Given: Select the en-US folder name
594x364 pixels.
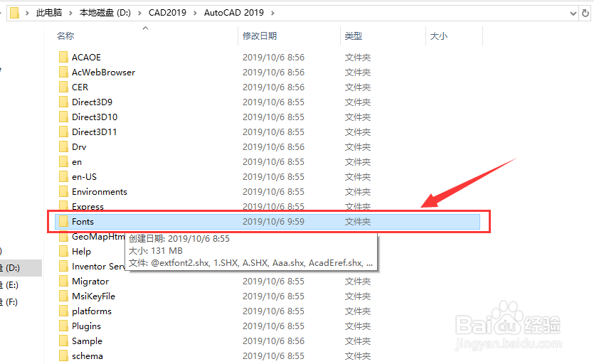Looking at the screenshot, I should 84,176.
